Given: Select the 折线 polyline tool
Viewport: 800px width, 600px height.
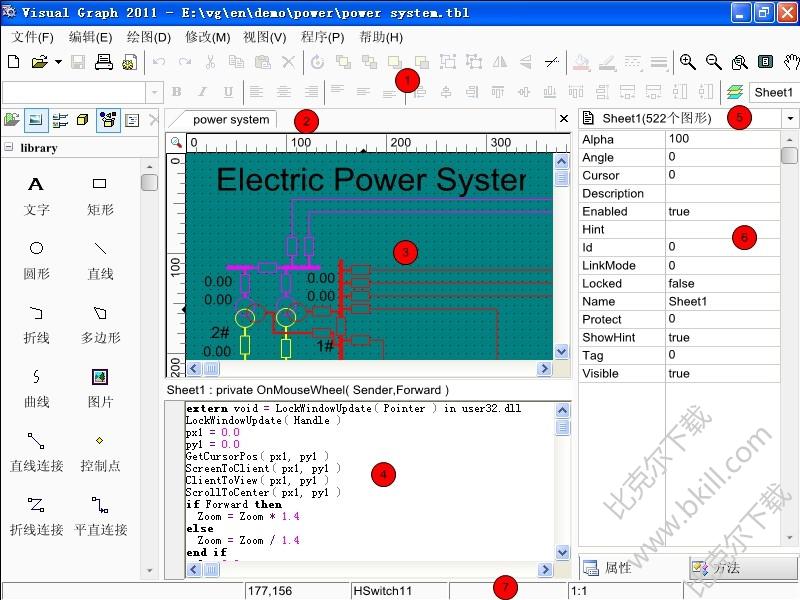Looking at the screenshot, I should pyautogui.click(x=36, y=324).
